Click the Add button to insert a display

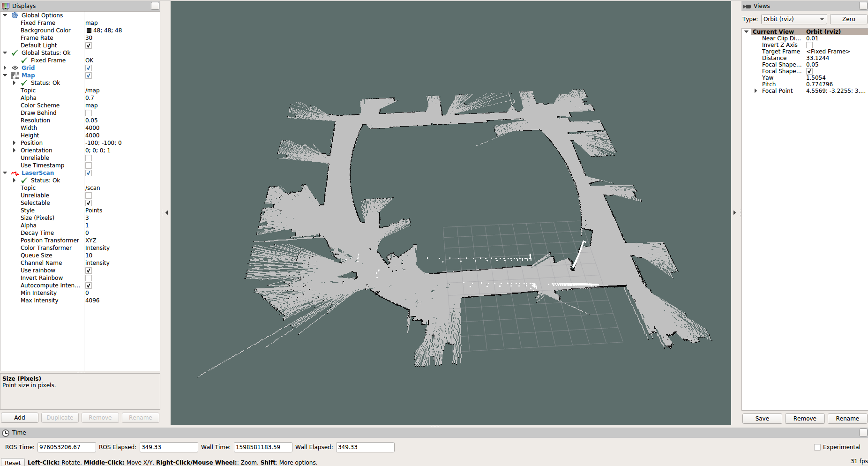(19, 417)
